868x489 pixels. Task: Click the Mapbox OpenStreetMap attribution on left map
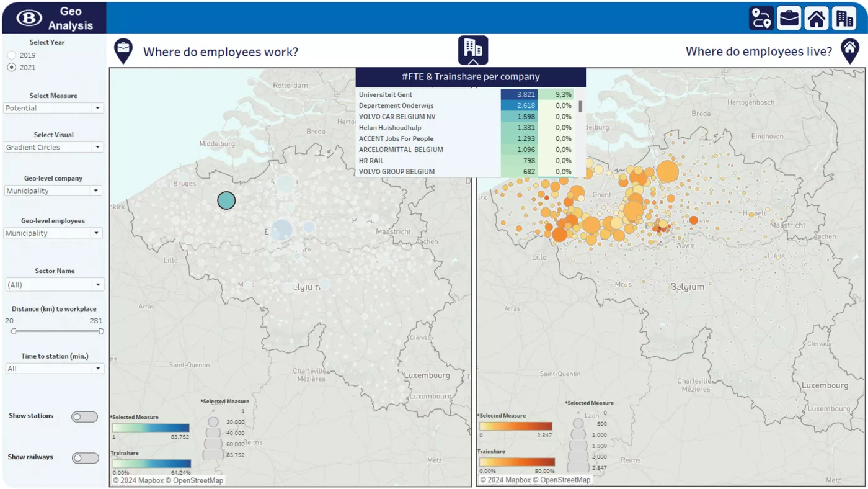click(x=168, y=480)
